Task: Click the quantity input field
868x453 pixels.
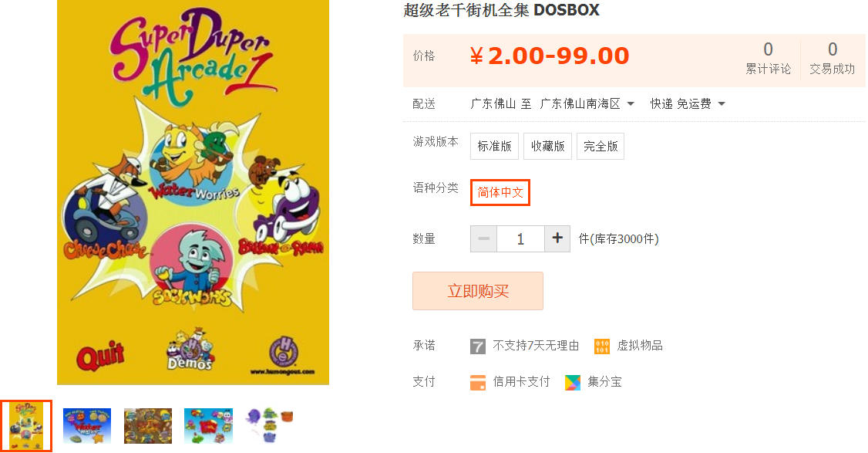Action: 520,239
